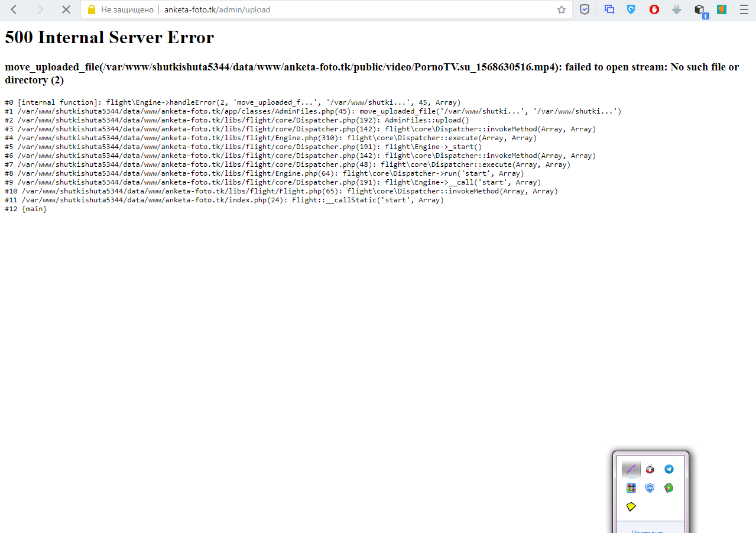Bookmark this page with the star icon
This screenshot has width=756, height=533.
tap(561, 9)
